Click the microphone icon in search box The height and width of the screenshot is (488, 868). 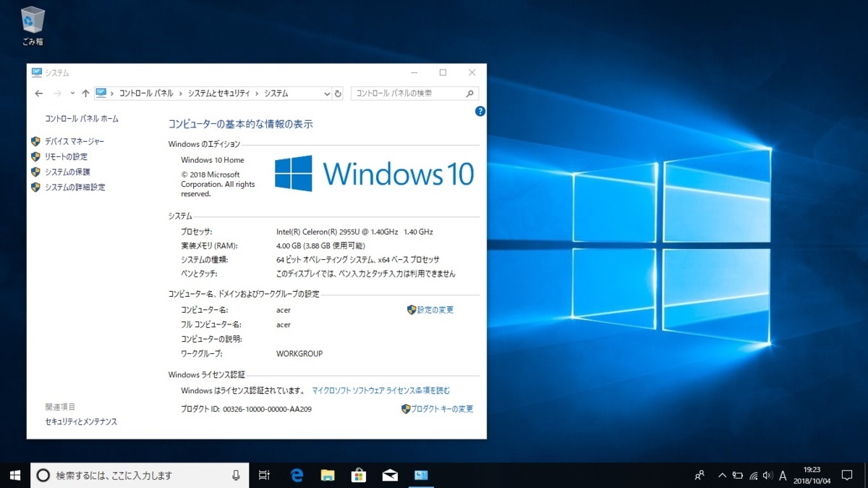236,475
